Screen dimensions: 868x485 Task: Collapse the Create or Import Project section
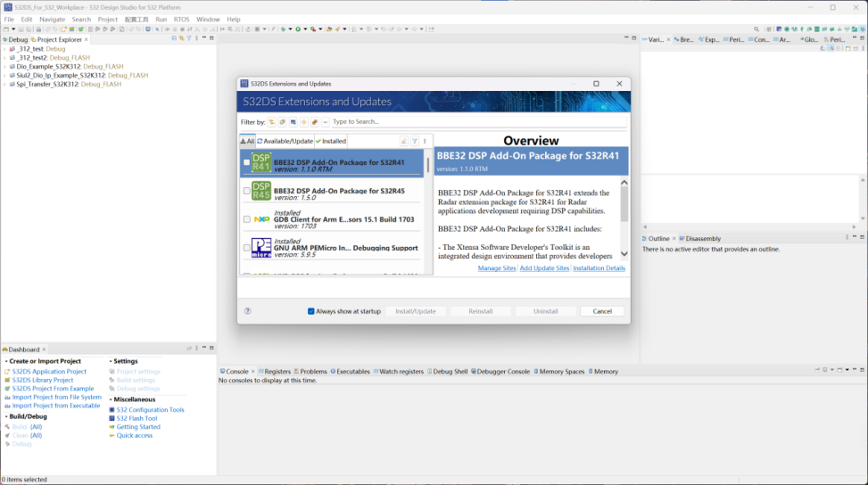click(6, 361)
